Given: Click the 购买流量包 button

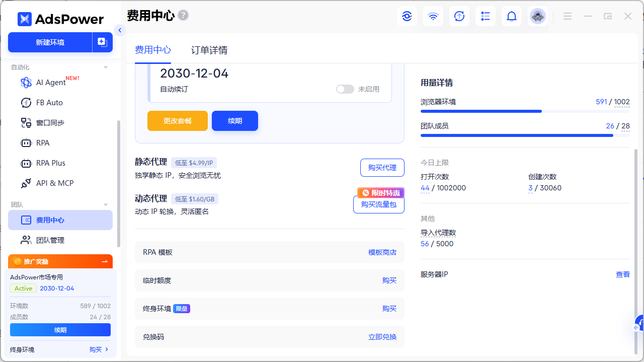Looking at the screenshot, I should click(379, 204).
